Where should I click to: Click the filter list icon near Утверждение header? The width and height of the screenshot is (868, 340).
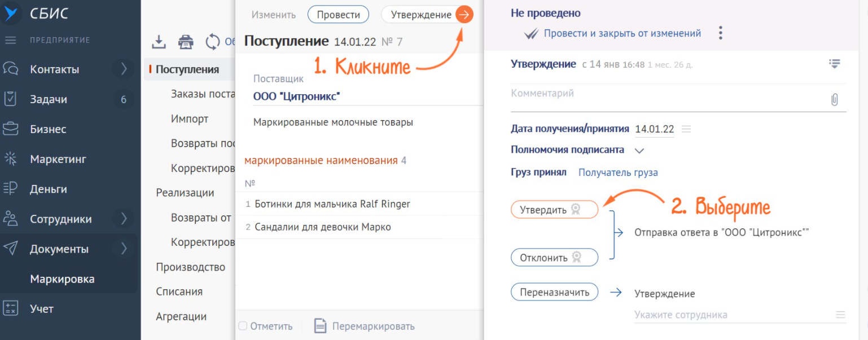pyautogui.click(x=834, y=64)
